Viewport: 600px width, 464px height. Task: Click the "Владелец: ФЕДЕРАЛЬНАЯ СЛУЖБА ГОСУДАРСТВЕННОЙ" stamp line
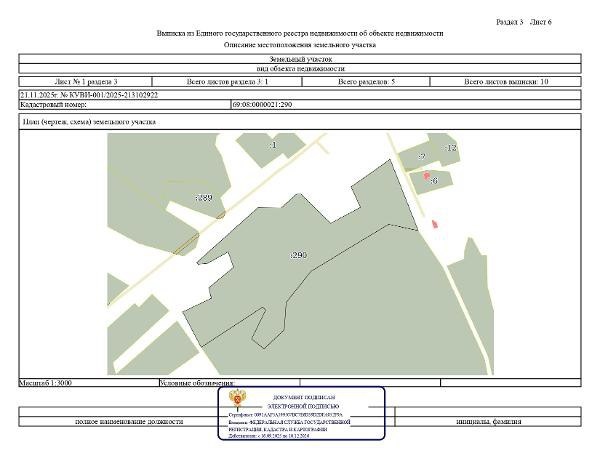coord(289,422)
